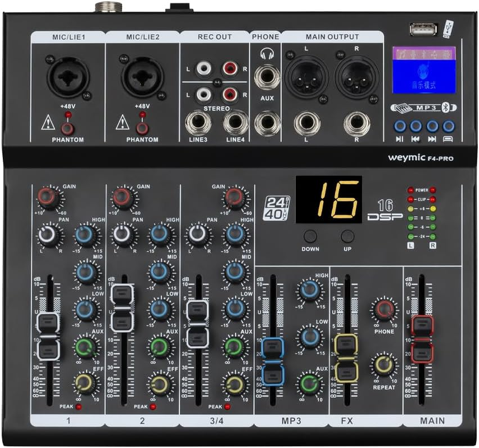Enable +48V phantom power on channel 1
The image size is (479, 448).
tap(67, 129)
